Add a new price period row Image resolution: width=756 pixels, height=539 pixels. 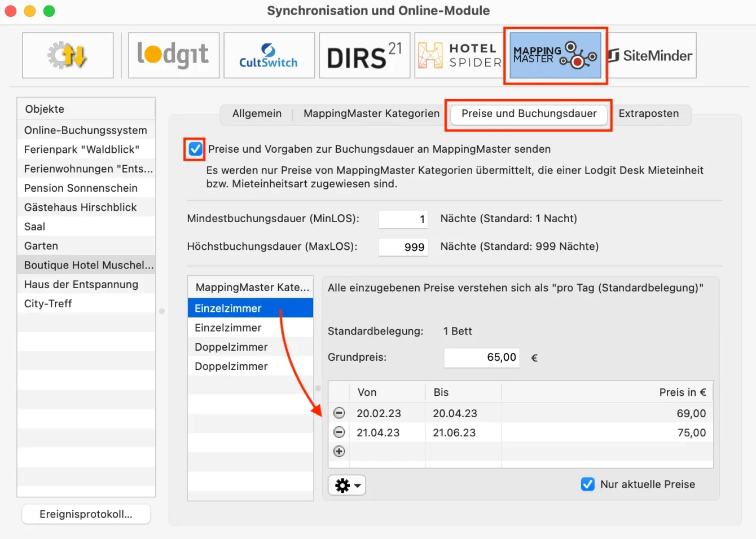[x=339, y=452]
